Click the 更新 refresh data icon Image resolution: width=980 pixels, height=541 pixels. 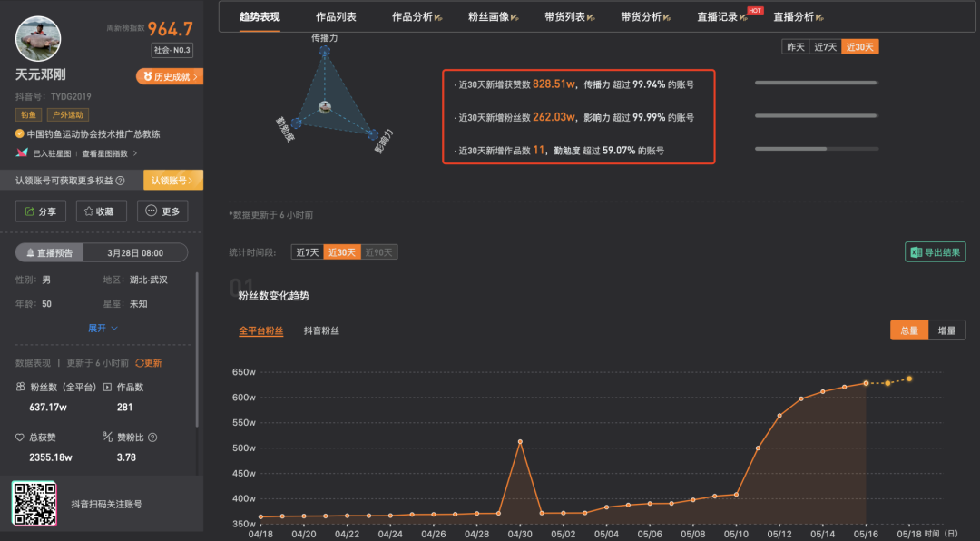(149, 363)
